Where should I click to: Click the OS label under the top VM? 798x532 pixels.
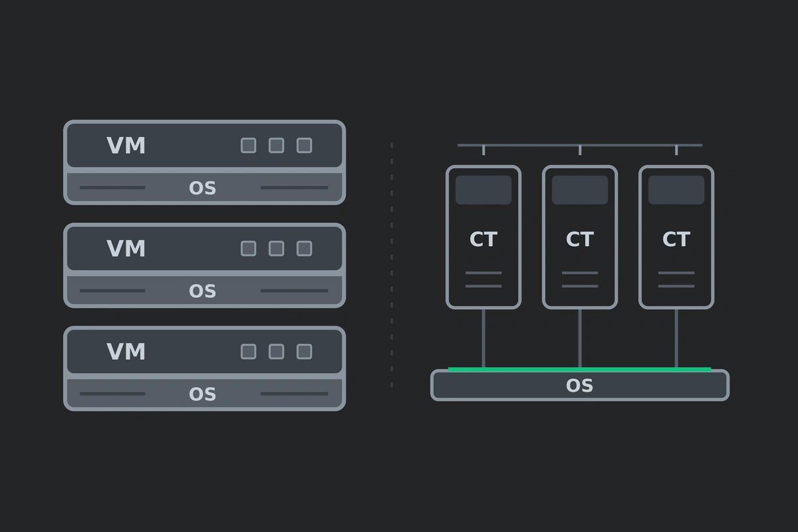[x=203, y=188]
